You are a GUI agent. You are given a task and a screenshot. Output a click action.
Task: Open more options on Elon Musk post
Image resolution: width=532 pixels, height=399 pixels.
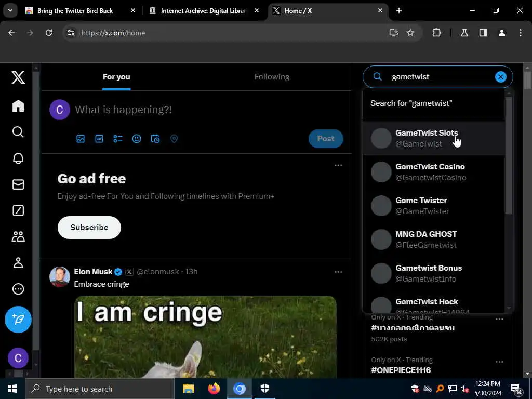point(338,272)
